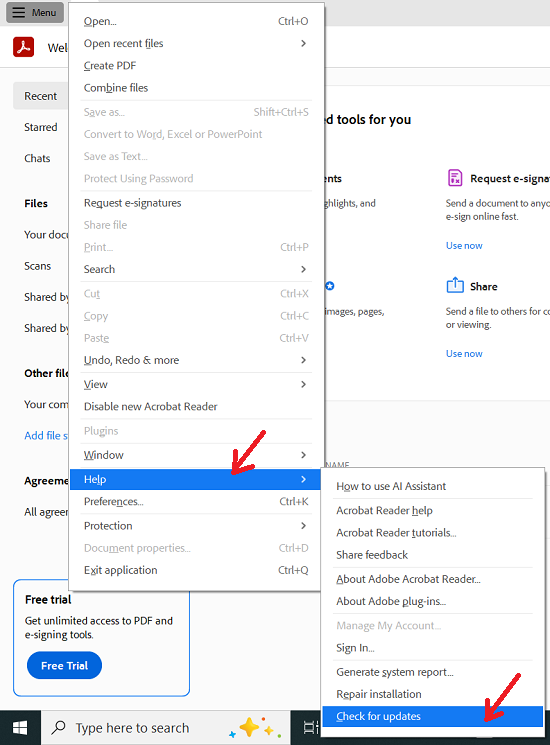Select Generate system report...

tap(432, 672)
